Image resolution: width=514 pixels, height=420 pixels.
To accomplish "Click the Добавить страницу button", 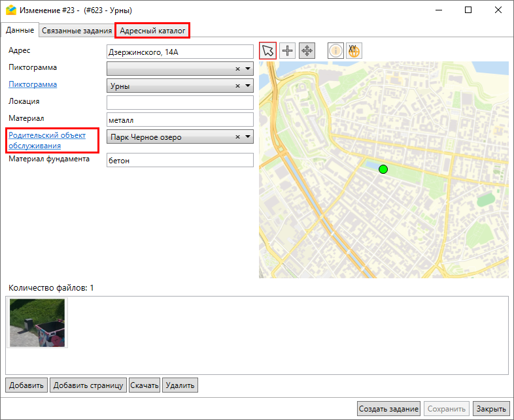I will [88, 385].
